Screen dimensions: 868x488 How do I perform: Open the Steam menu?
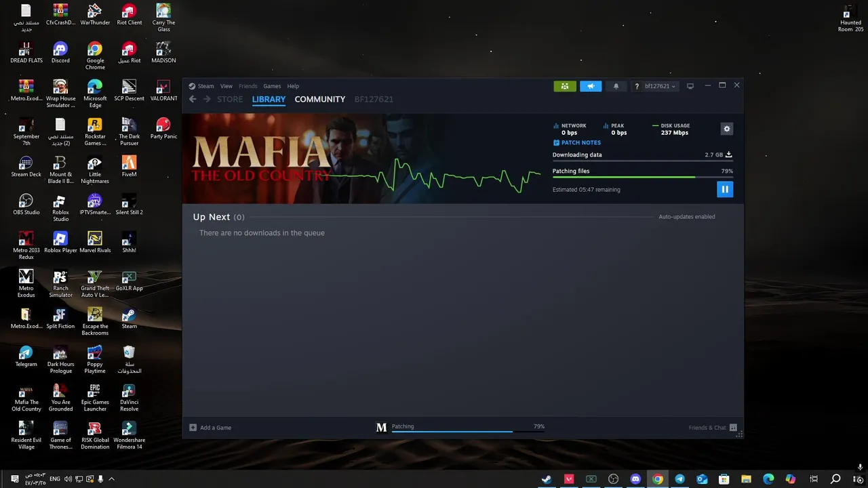201,86
